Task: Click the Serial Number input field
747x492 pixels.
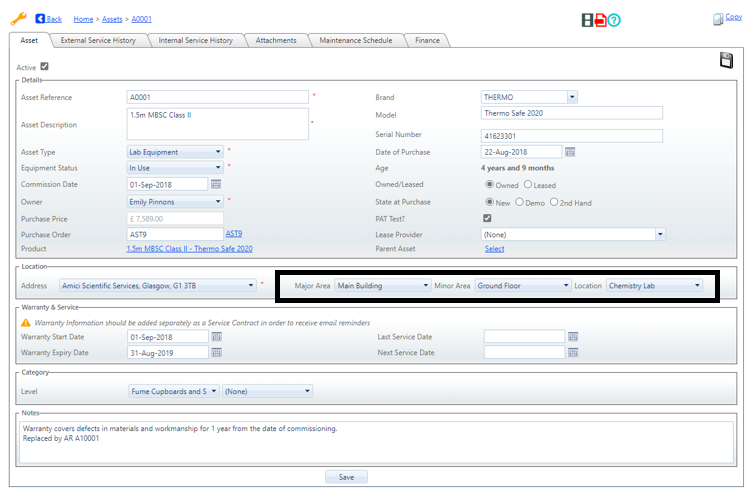Action: 572,136
